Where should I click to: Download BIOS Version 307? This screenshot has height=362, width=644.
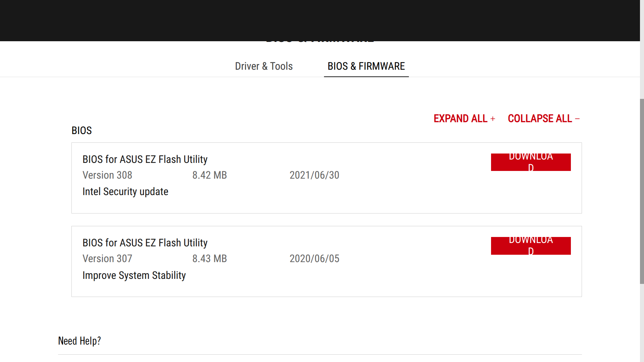[x=531, y=246]
